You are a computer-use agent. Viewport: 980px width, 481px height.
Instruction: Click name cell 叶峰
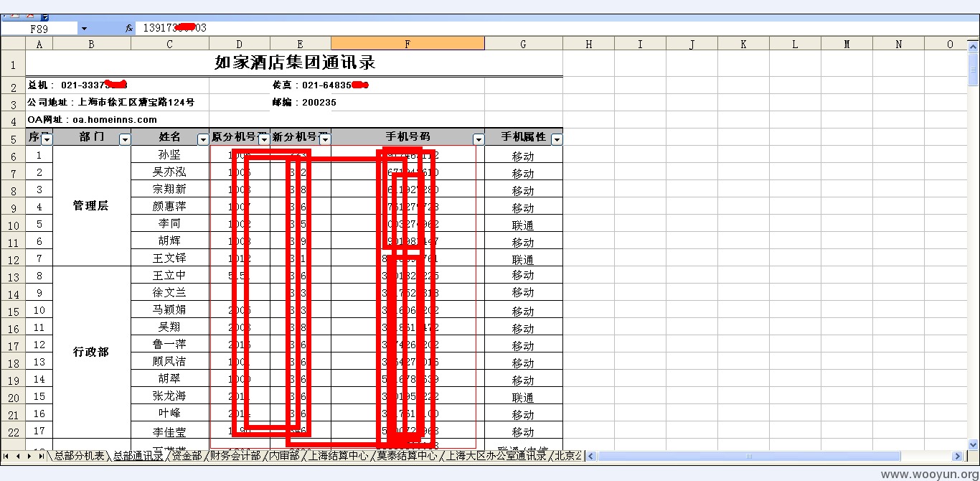coord(170,414)
